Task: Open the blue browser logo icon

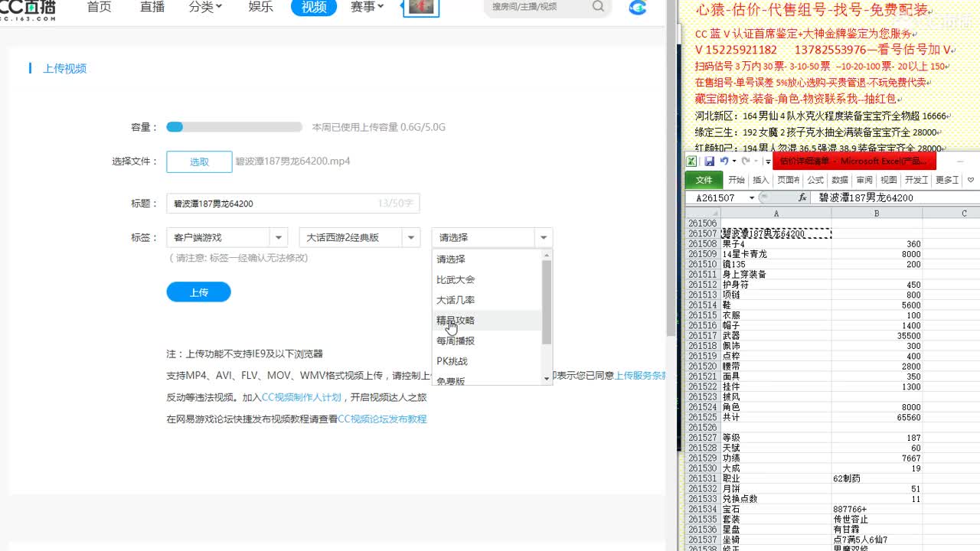Action: point(637,8)
